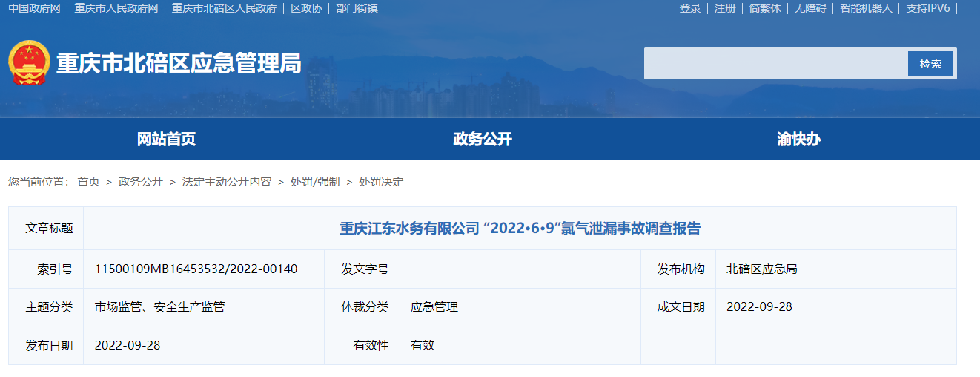This screenshot has height=377, width=980.
Task: Click 处罚/强制 breadcrumb link
Action: [x=315, y=182]
